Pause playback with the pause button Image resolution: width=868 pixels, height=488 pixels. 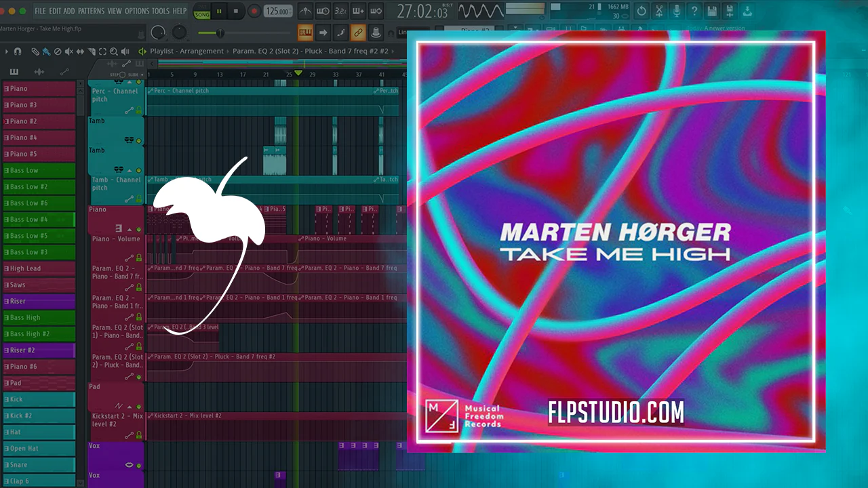(220, 11)
